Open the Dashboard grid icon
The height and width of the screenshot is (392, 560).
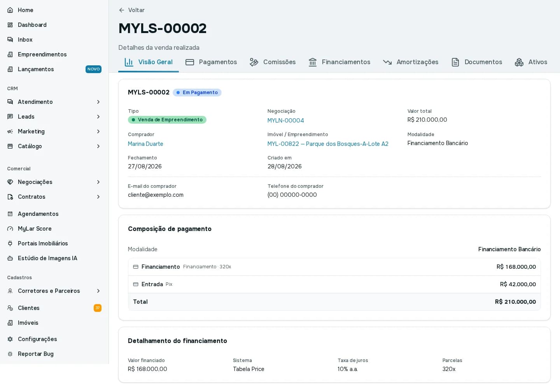tap(10, 25)
